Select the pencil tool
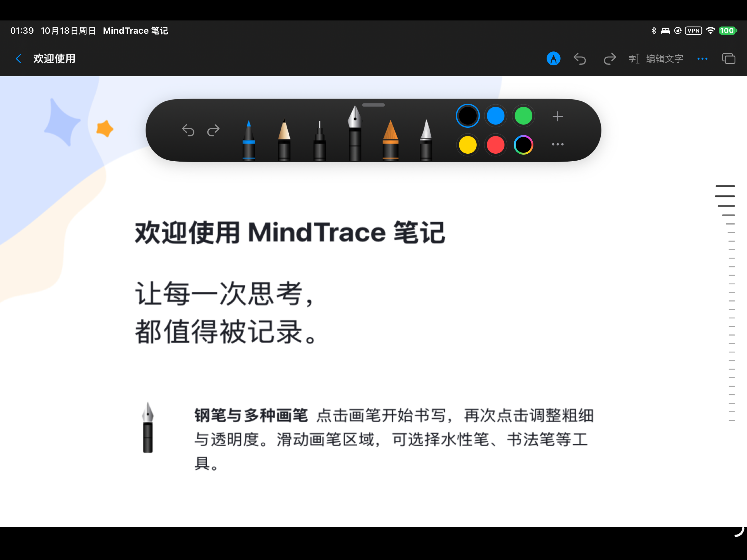 coord(284,140)
